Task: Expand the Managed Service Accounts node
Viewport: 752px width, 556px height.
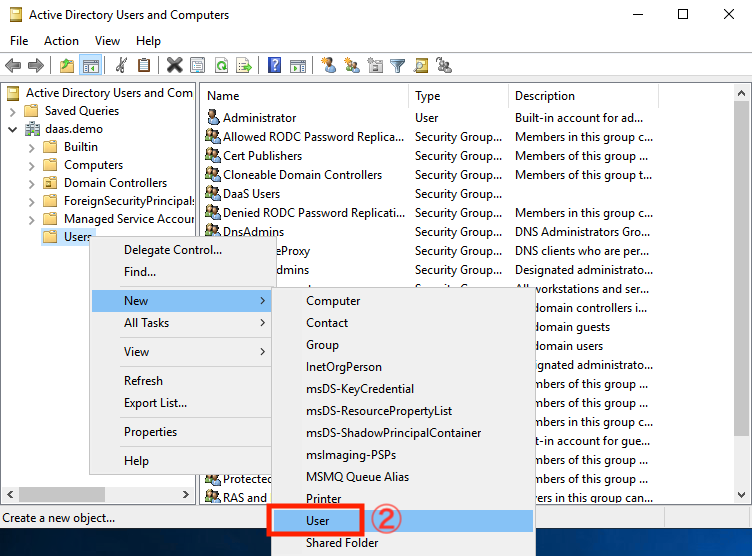Action: pos(32,220)
